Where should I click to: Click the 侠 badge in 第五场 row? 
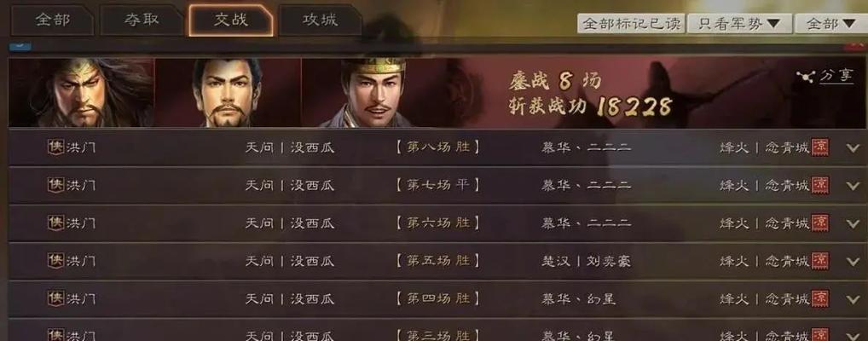[x=55, y=260]
